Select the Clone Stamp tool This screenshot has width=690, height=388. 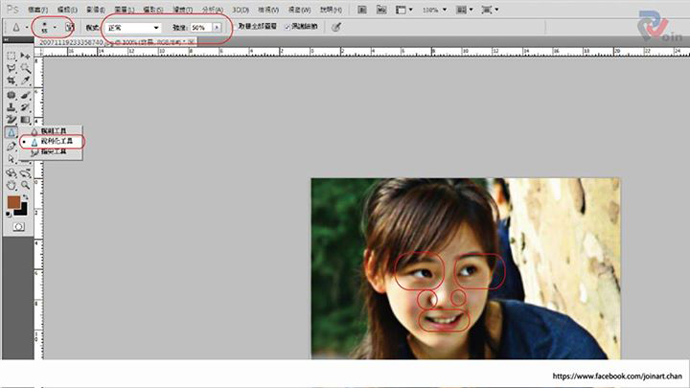coord(11,107)
